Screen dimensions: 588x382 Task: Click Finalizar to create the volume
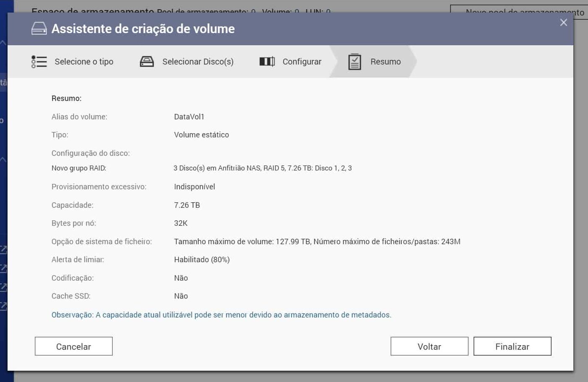512,346
